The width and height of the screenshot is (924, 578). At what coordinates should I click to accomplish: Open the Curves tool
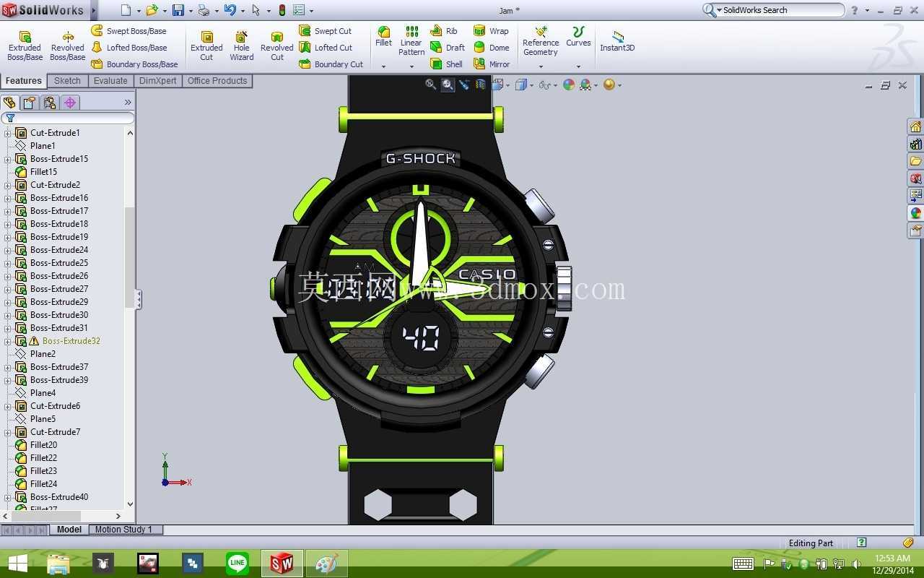[578, 36]
